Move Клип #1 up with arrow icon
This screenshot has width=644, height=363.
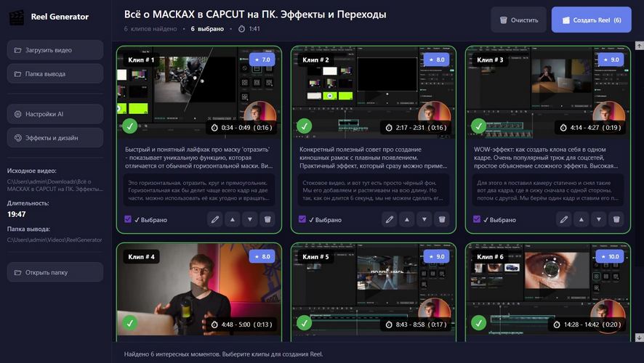[233, 219]
